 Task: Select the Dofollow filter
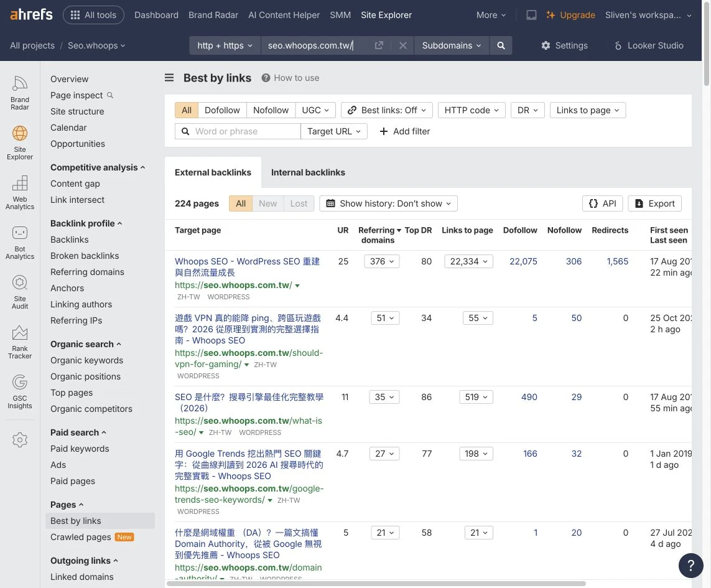(x=222, y=110)
